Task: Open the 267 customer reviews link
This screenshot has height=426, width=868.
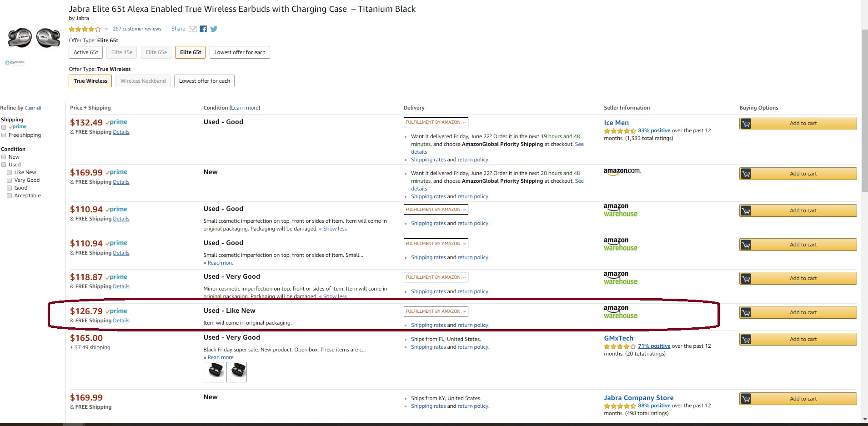Action: (x=137, y=29)
